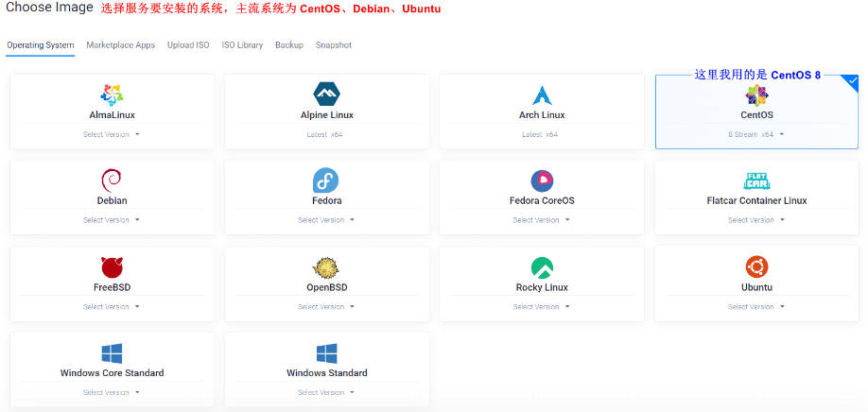Select the FreeBSD red daemon logo

point(112,267)
